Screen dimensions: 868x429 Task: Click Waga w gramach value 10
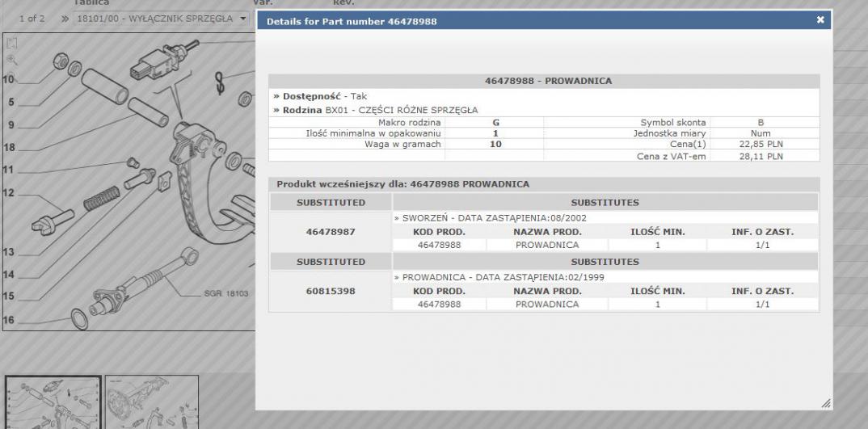tap(495, 145)
